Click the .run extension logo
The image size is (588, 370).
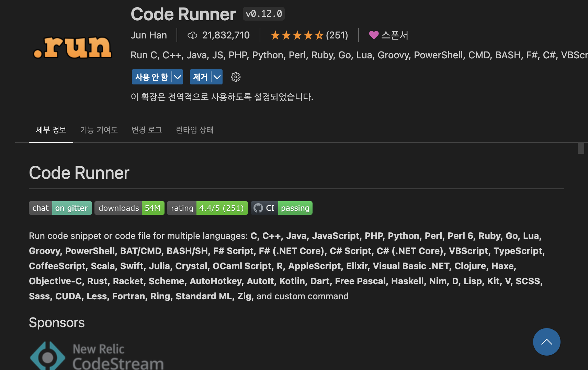pos(72,47)
